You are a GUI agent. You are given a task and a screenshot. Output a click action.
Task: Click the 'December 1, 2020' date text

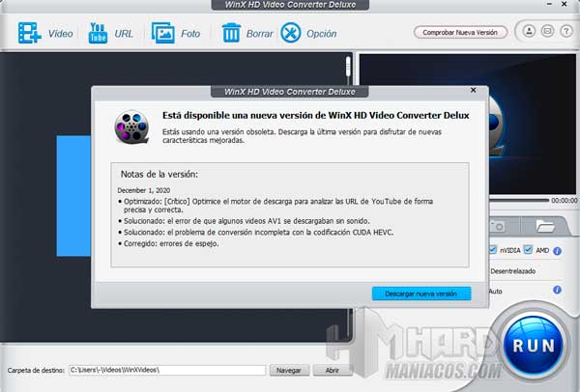[x=143, y=190]
